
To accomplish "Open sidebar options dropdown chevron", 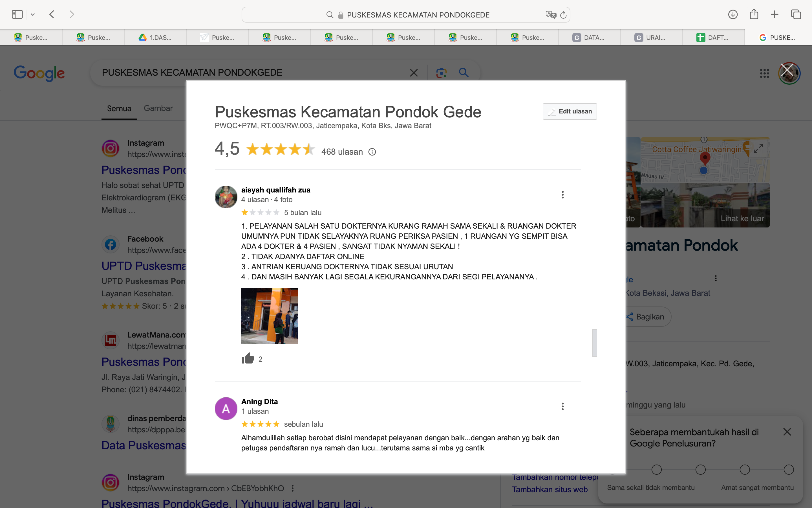I will (32, 14).
